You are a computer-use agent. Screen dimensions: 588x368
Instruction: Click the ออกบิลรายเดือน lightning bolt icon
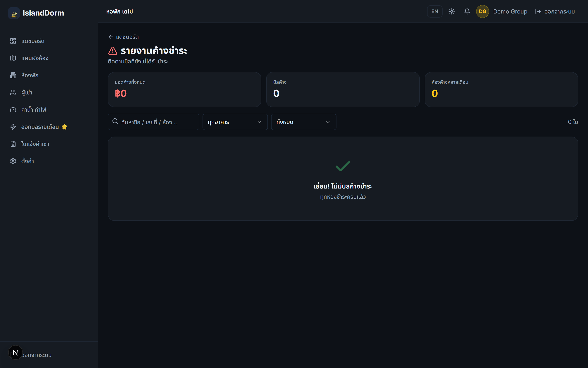click(x=13, y=127)
